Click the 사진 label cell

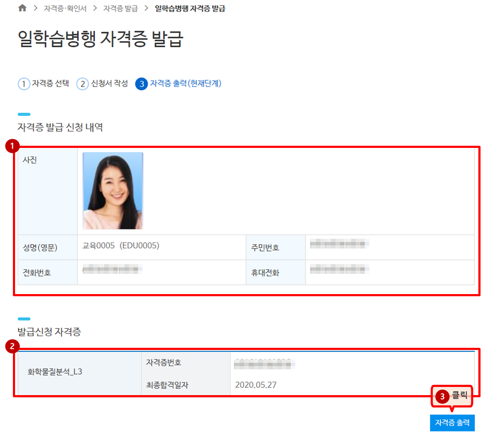pyautogui.click(x=47, y=191)
